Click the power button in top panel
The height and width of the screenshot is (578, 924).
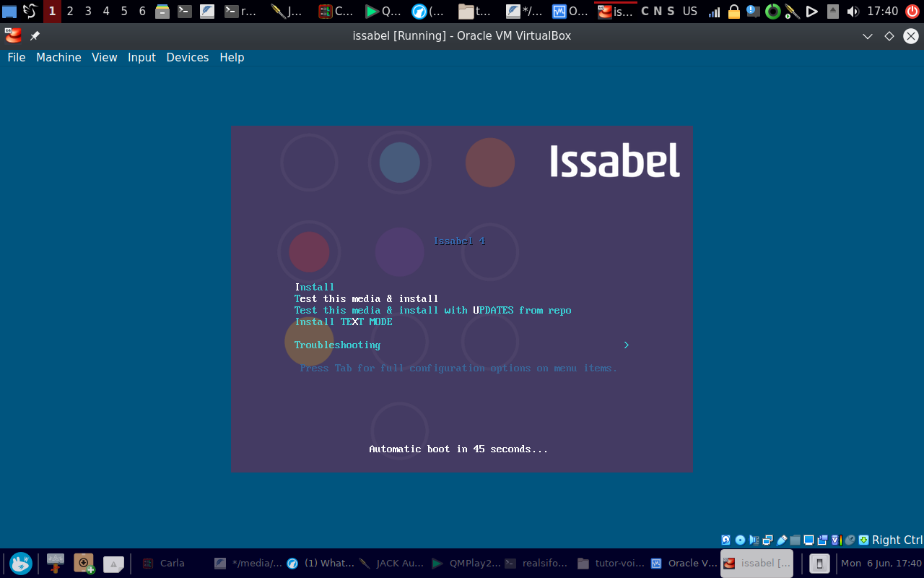coord(913,11)
